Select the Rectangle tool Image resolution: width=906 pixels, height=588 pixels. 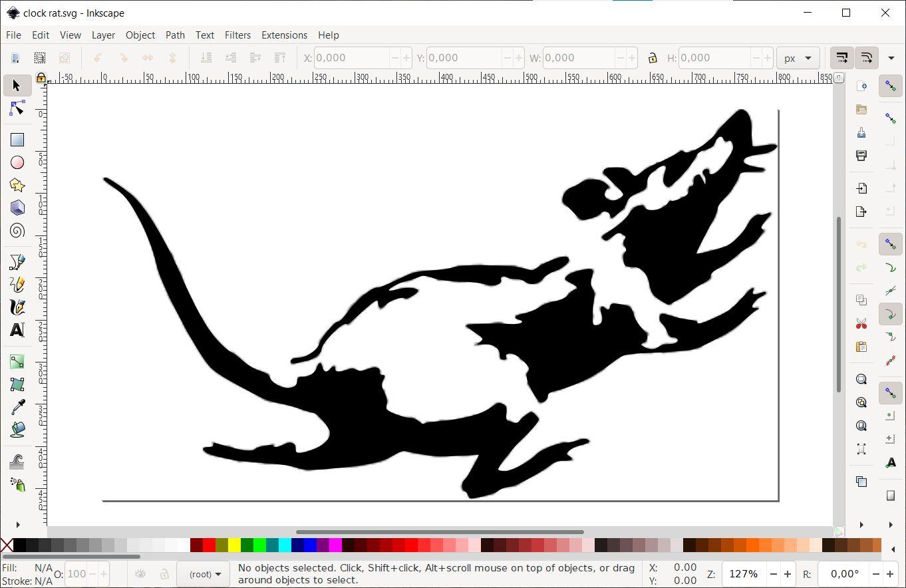point(17,140)
